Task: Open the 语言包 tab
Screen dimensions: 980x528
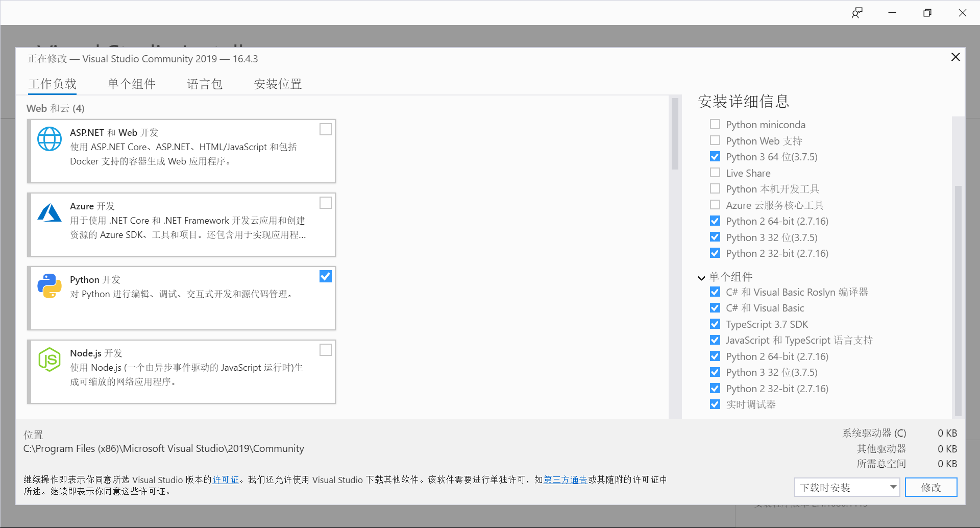Action: click(x=205, y=84)
